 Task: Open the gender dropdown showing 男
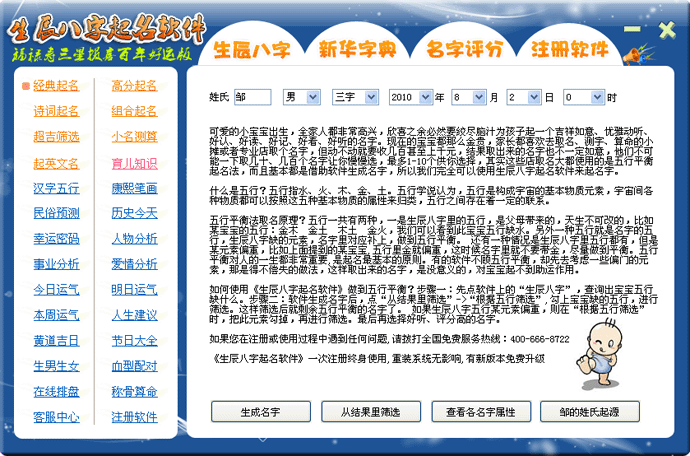[301, 97]
